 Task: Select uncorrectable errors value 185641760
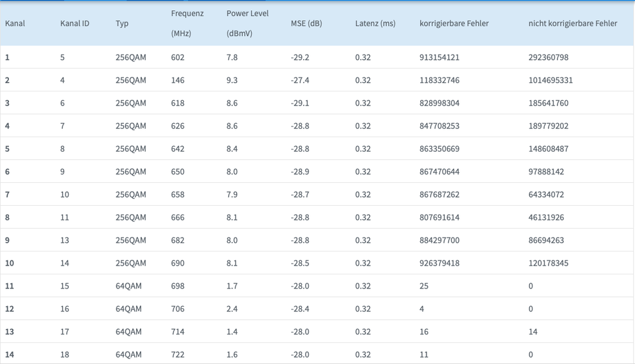549,104
